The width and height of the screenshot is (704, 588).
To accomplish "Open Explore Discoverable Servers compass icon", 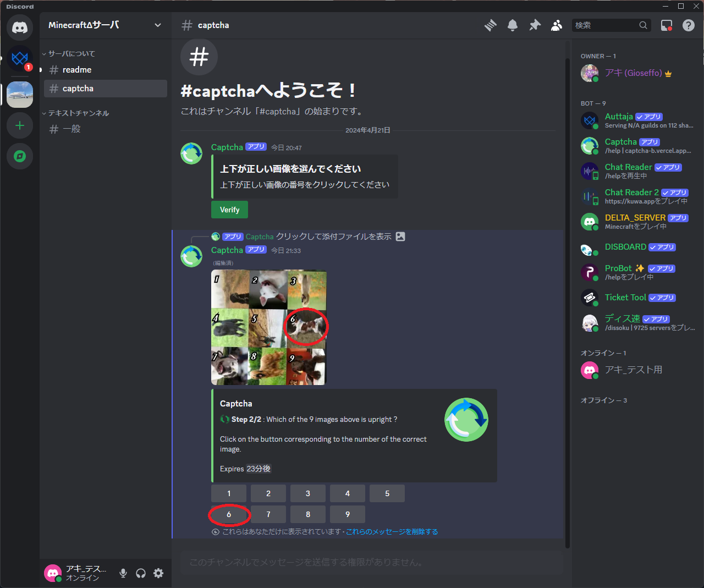I will (20, 157).
